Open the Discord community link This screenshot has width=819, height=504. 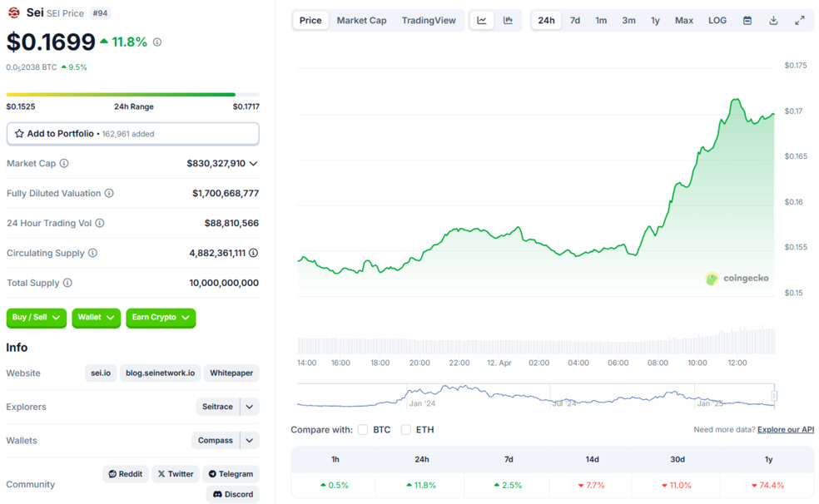tap(233, 494)
